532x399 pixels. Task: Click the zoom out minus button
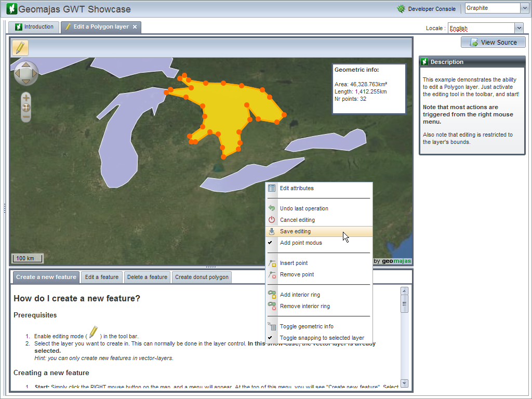pyautogui.click(x=26, y=117)
